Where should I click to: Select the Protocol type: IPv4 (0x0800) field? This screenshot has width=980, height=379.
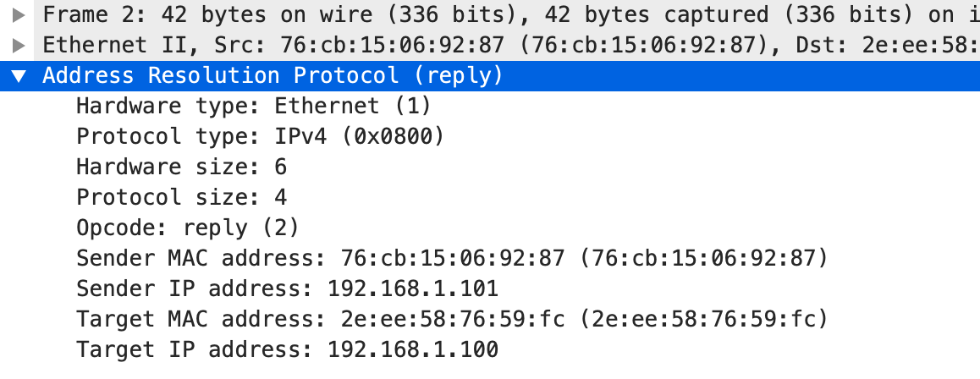[x=260, y=136]
